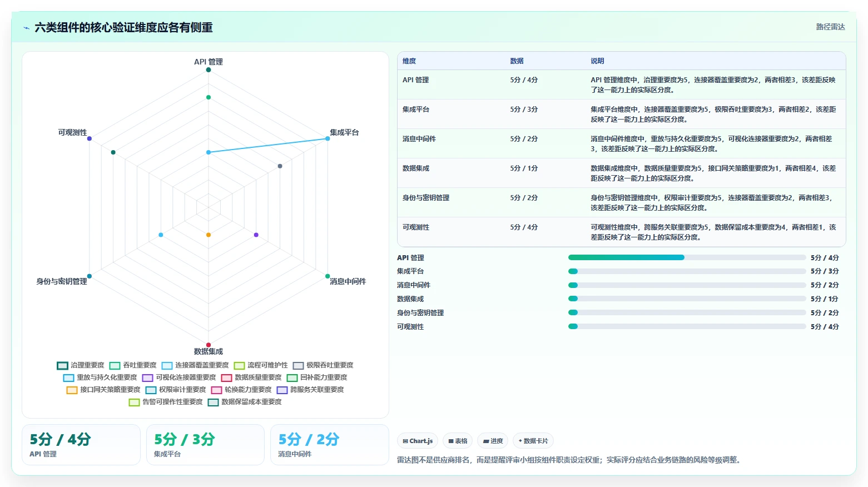Click the 表格 chip
Viewport: 868px width, 487px height.
458,441
